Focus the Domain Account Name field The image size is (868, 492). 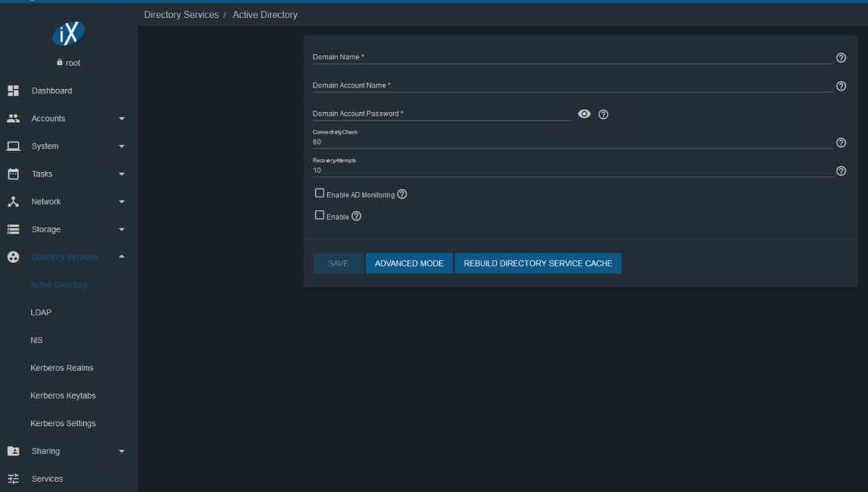(573, 85)
